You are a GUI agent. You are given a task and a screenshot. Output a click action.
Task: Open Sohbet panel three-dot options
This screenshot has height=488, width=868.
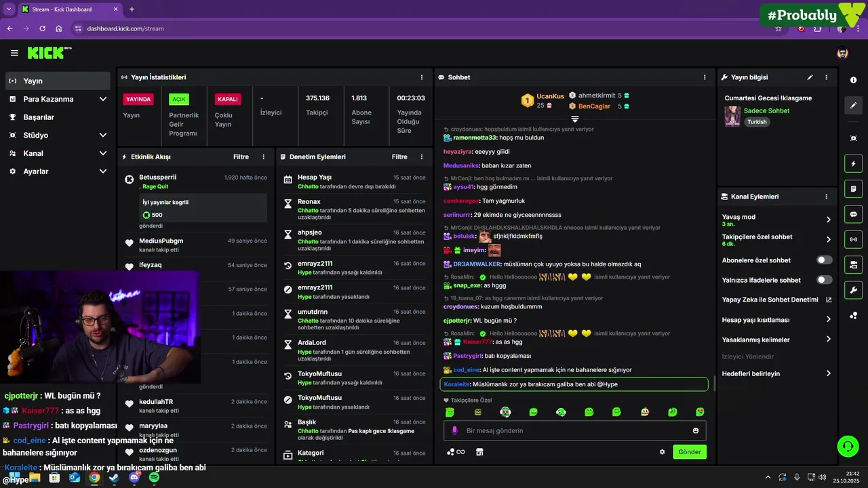[705, 77]
